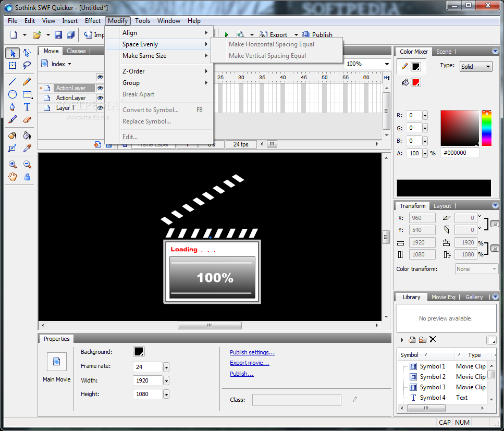Open the Height value dropdown arrow

point(166,394)
